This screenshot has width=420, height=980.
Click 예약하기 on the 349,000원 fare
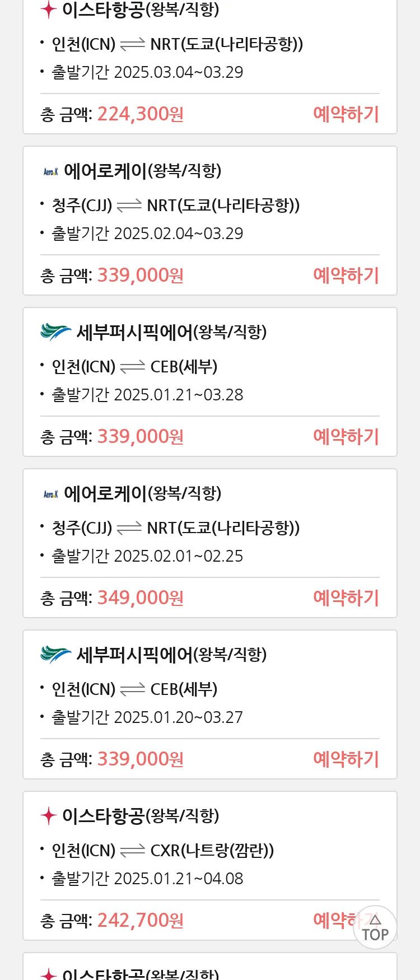346,598
